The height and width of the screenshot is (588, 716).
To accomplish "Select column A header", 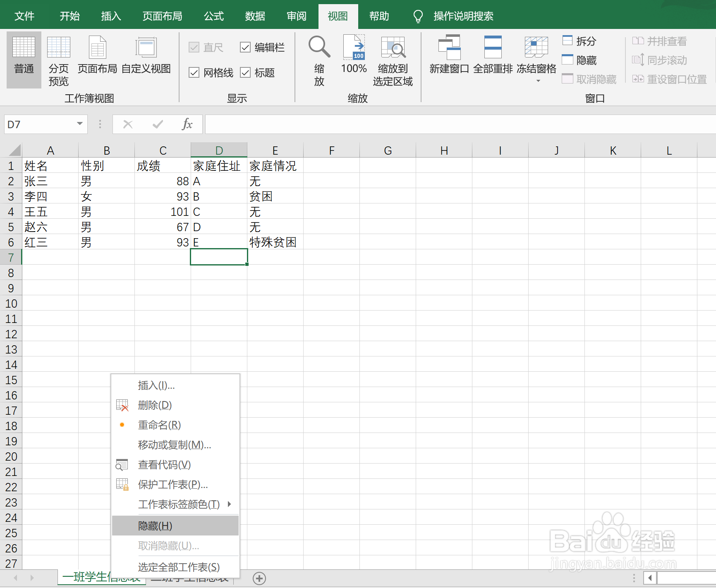I will (50, 150).
